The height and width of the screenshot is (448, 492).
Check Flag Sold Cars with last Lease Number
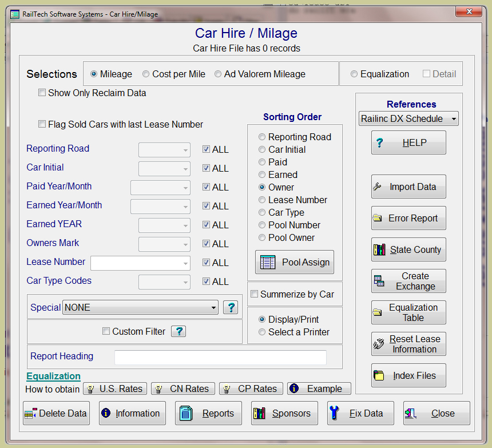coord(42,124)
